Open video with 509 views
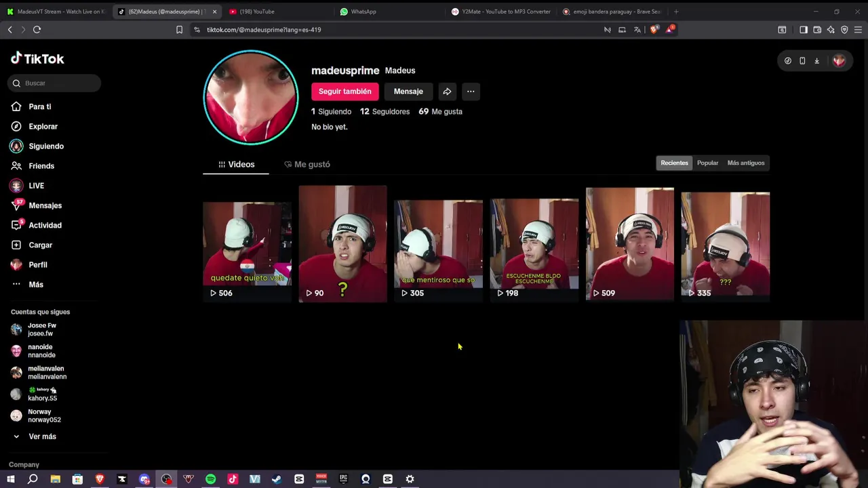 point(630,244)
